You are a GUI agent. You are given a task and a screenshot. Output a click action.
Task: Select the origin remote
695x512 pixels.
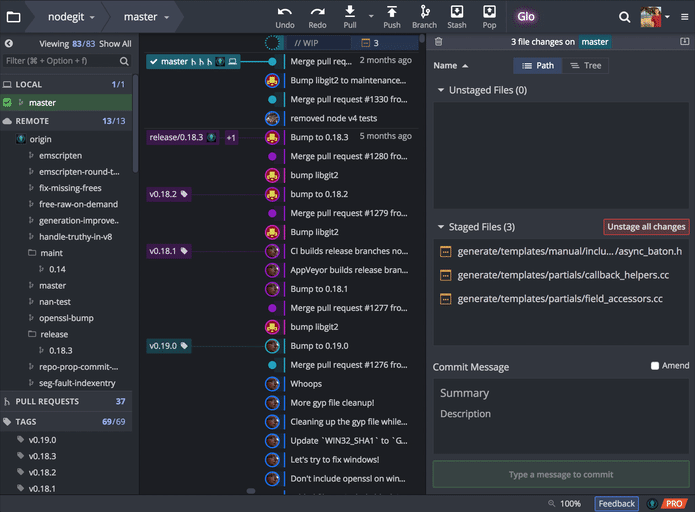pos(40,139)
